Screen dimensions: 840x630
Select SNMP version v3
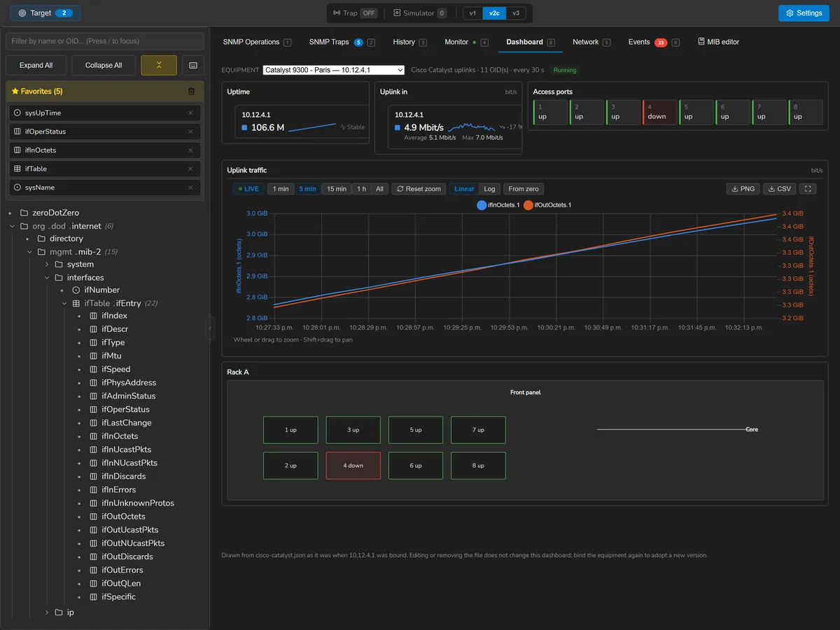point(516,13)
